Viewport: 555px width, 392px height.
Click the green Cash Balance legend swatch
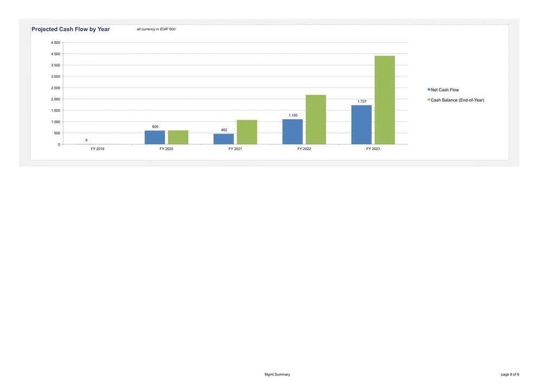429,100
